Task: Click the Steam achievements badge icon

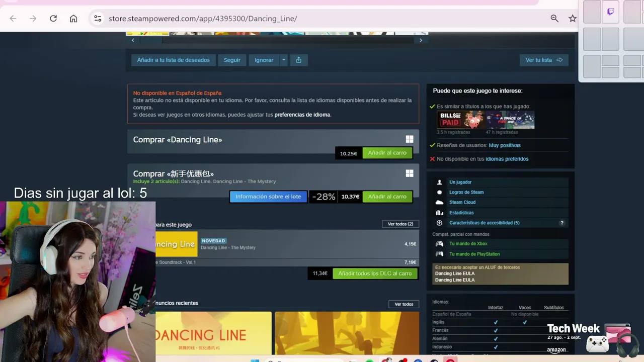Action: (440, 192)
